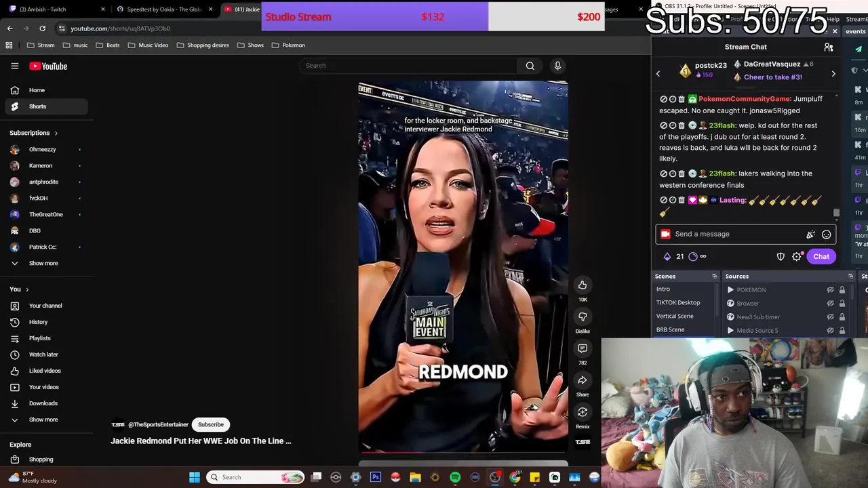Open Twitch chat community users icon

pyautogui.click(x=828, y=47)
